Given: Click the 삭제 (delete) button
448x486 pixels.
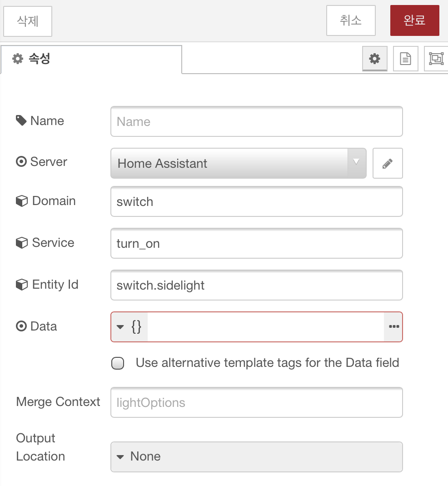Looking at the screenshot, I should [28, 21].
